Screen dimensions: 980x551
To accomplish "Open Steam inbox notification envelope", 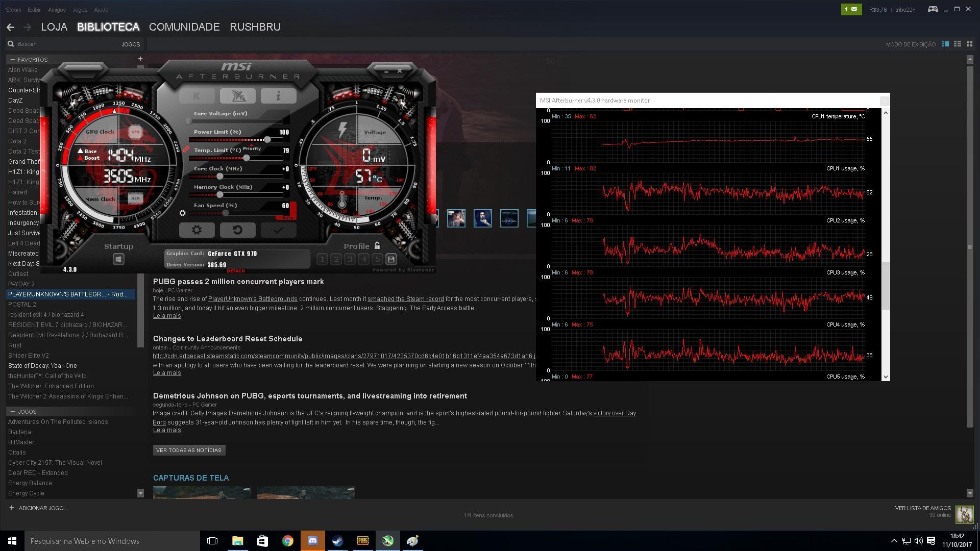I will tap(851, 9).
